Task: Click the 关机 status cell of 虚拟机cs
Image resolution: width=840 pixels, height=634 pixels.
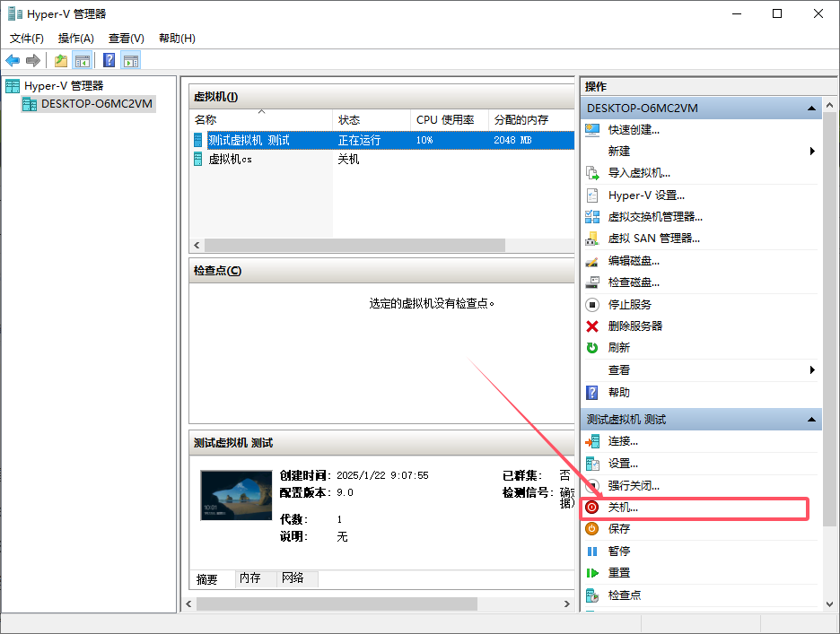Action: click(349, 159)
